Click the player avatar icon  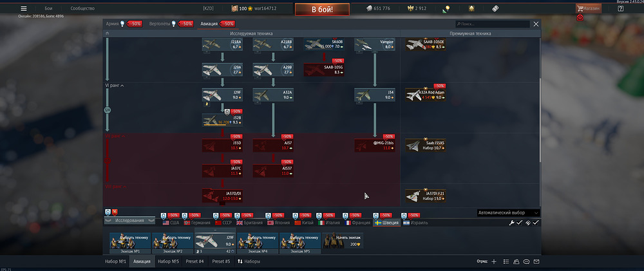click(234, 8)
